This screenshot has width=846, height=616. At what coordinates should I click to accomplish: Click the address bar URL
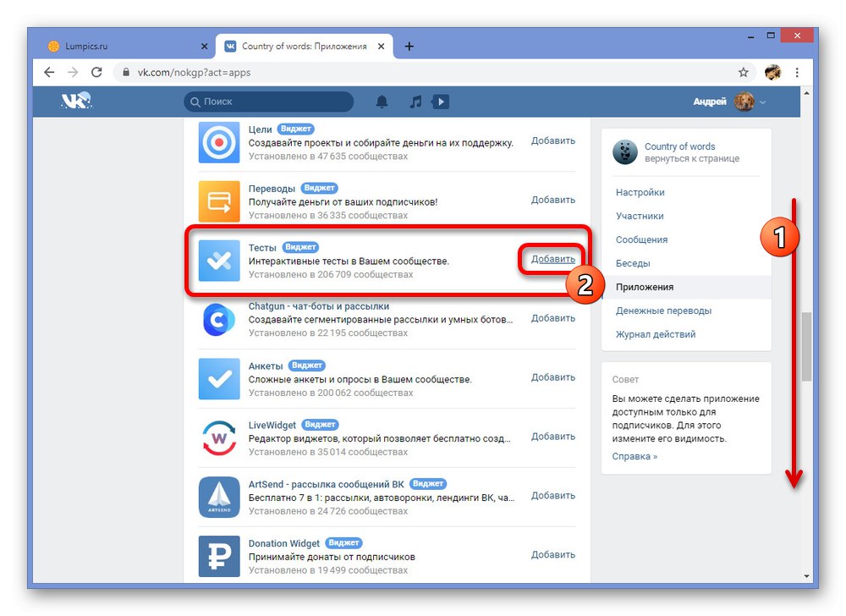(x=195, y=72)
